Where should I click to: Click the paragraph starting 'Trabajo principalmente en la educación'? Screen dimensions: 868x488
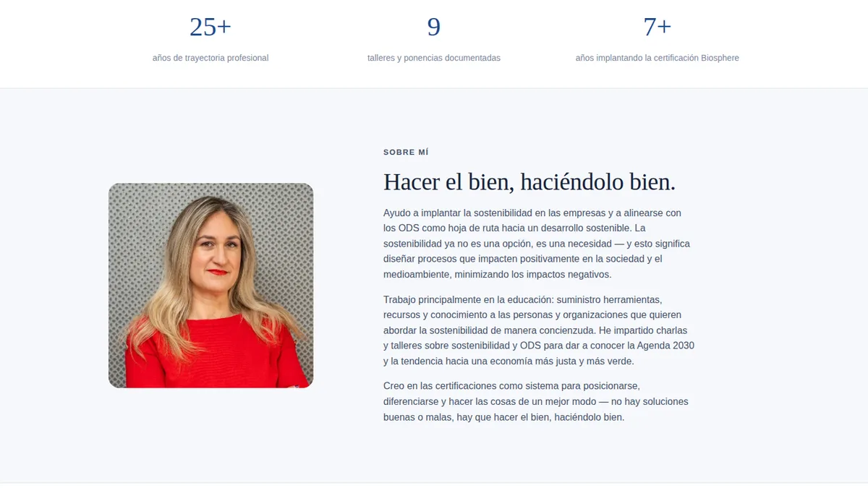pos(539,330)
